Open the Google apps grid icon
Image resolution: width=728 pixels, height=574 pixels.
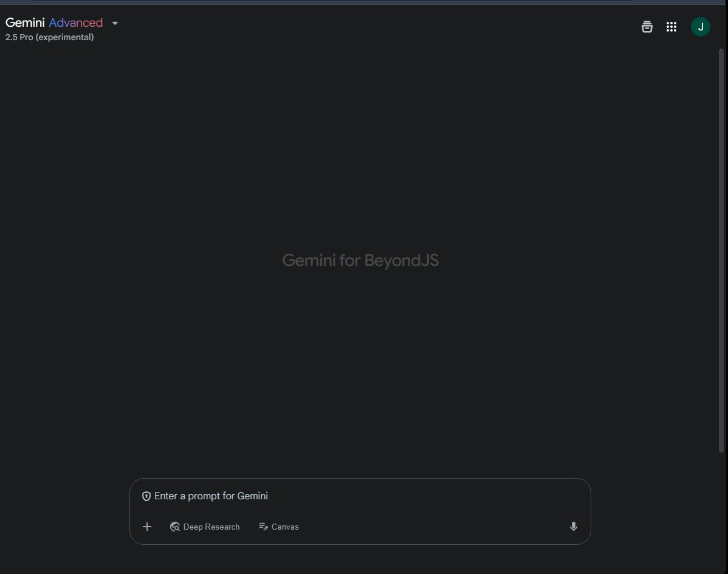[x=671, y=27]
